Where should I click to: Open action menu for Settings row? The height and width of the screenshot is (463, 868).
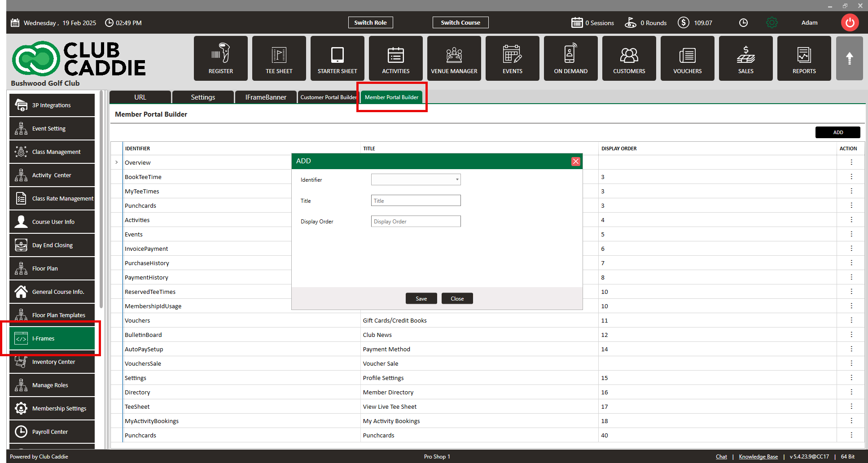click(851, 378)
